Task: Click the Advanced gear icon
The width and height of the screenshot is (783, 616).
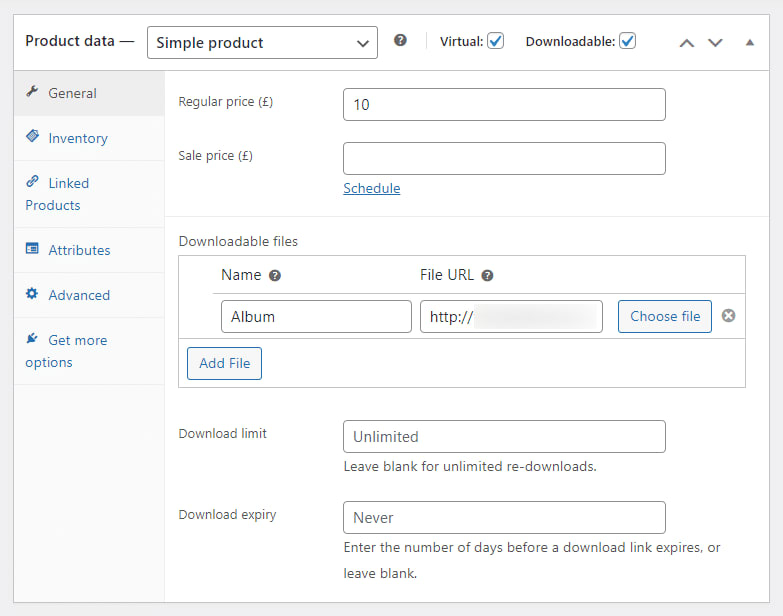Action: [32, 293]
